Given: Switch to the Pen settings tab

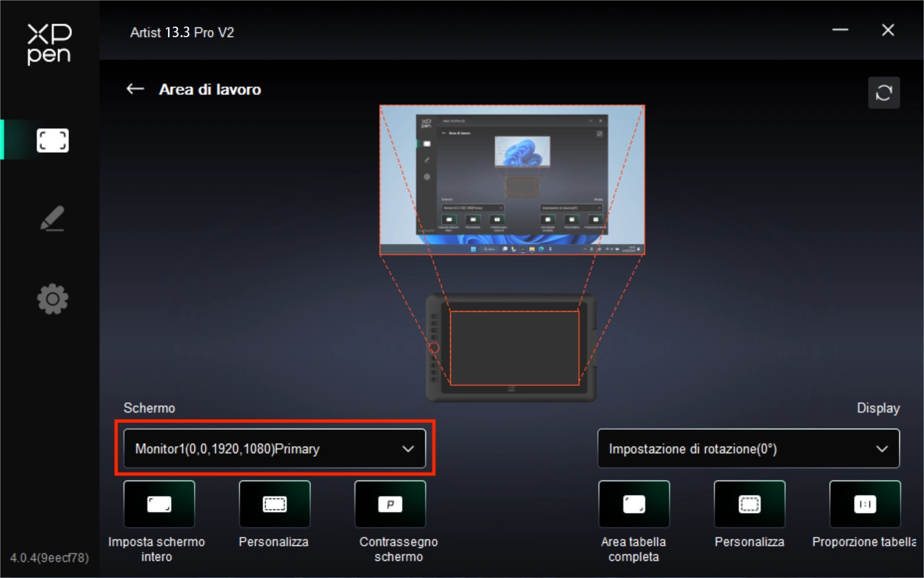Looking at the screenshot, I should click(x=52, y=219).
